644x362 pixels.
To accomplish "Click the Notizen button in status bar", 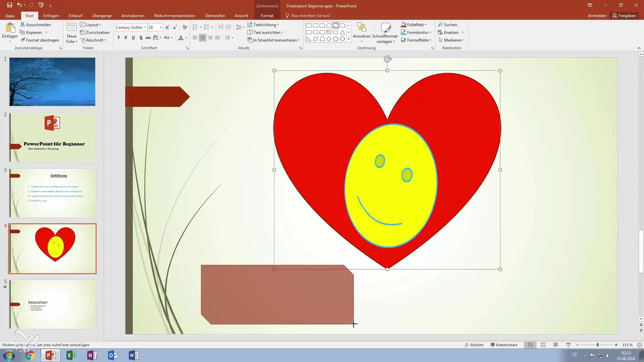I will click(x=474, y=345).
